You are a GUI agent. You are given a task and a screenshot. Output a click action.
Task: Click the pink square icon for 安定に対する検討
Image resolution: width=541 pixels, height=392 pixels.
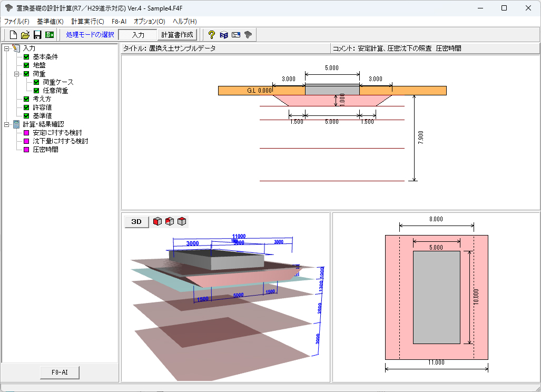coord(26,132)
